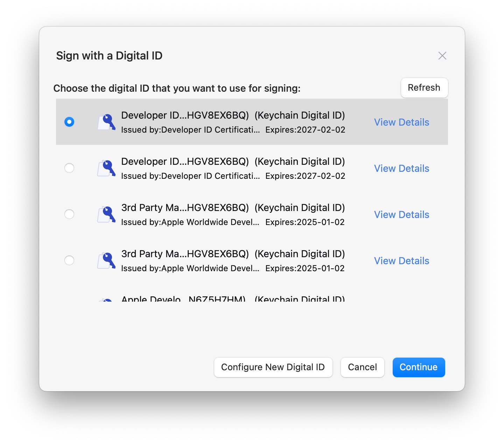Click the key icon of the first 3rd Party Ma entry
This screenshot has height=443, width=504.
(x=106, y=215)
